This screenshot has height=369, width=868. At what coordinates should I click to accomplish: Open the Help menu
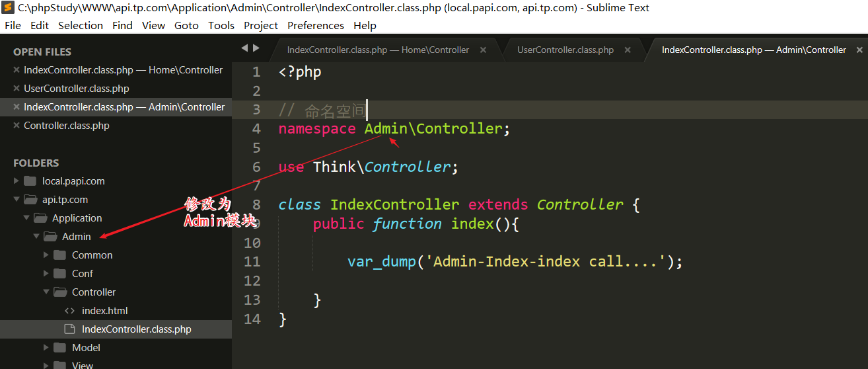pyautogui.click(x=365, y=25)
